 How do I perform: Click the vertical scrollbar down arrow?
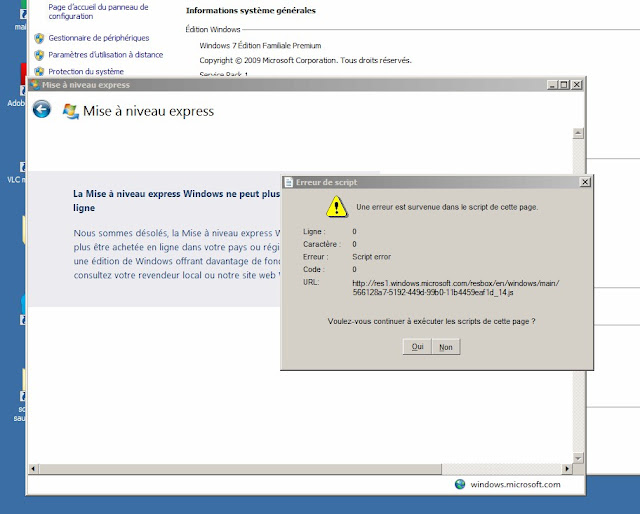578,458
